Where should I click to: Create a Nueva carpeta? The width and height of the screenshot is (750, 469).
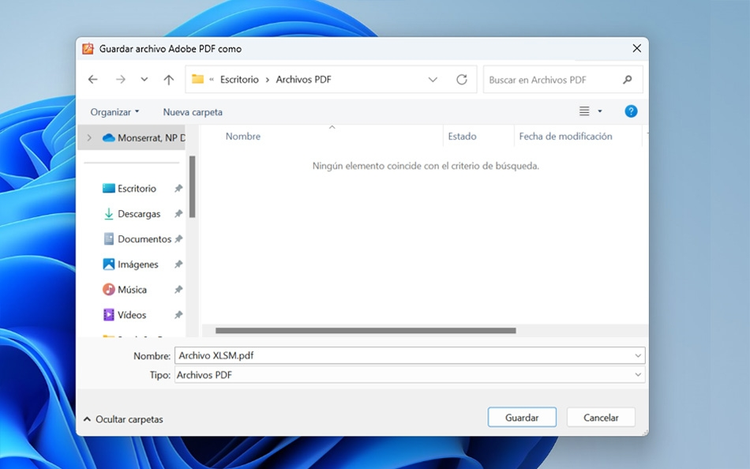point(192,112)
